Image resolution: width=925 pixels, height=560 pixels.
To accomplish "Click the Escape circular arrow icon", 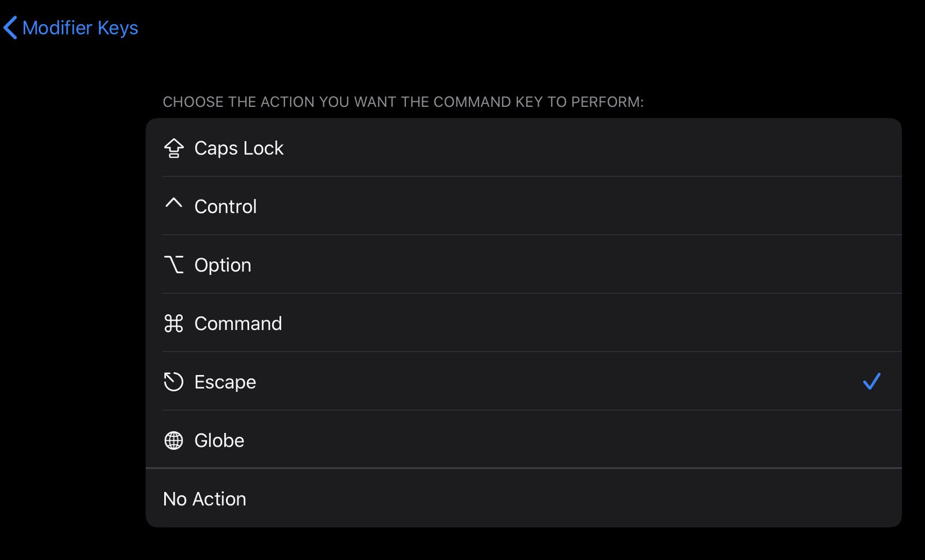I will coord(173,381).
